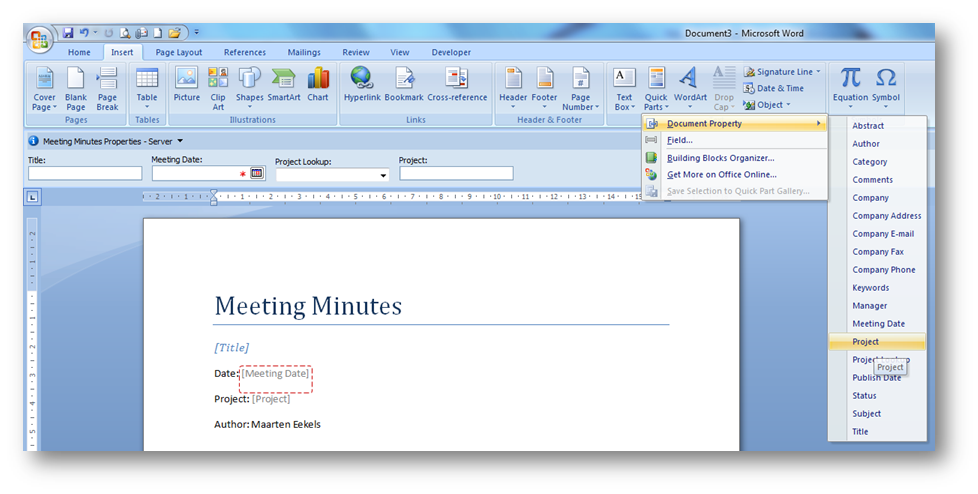978x494 pixels.
Task: Open Signature Line dropdown arrow
Action: pos(818,72)
